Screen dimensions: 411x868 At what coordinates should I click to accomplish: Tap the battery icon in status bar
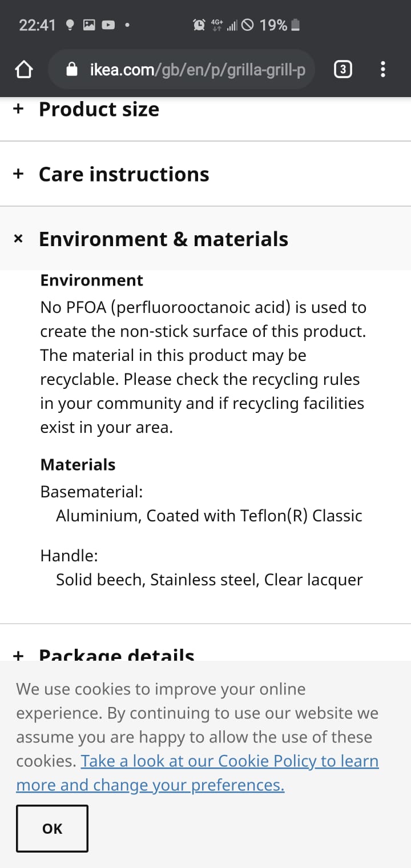point(295,25)
